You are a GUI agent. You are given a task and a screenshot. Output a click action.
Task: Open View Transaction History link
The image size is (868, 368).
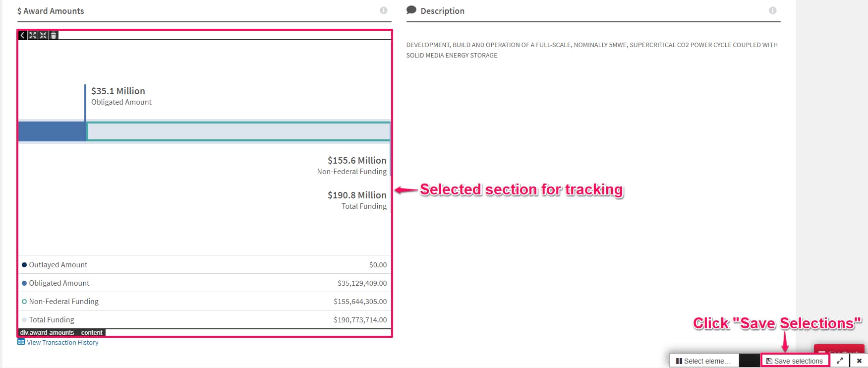[62, 342]
